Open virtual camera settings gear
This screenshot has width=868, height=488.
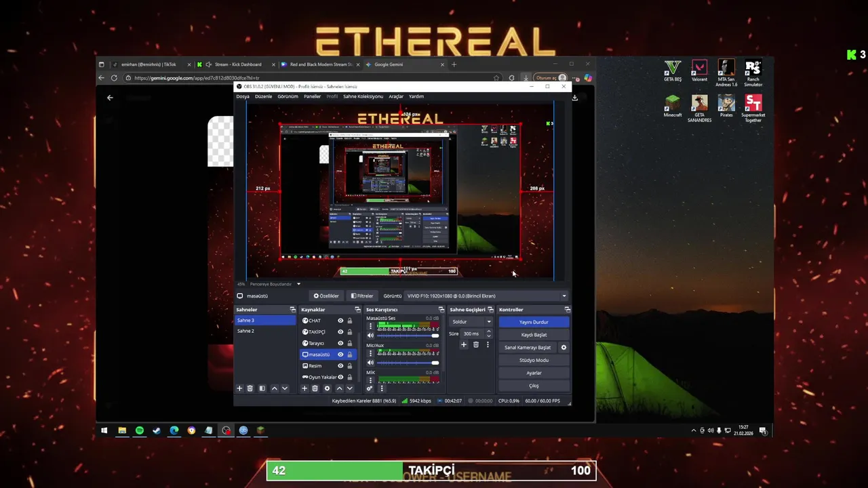pyautogui.click(x=564, y=348)
